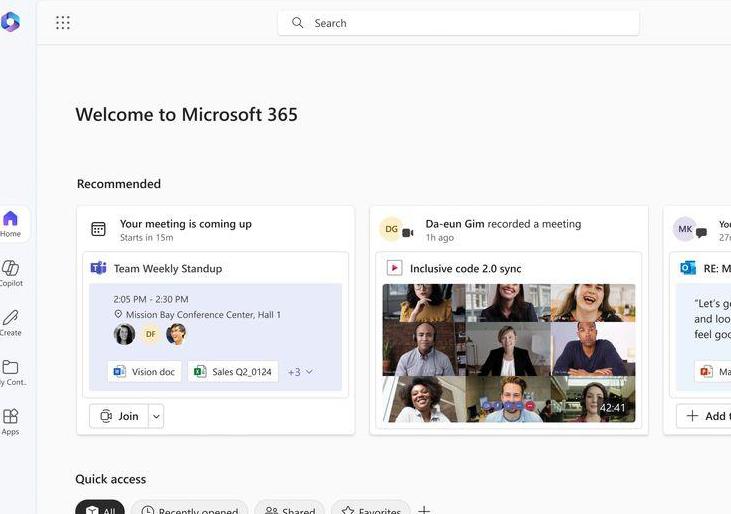Select the Favorites filter tab

coord(371,508)
